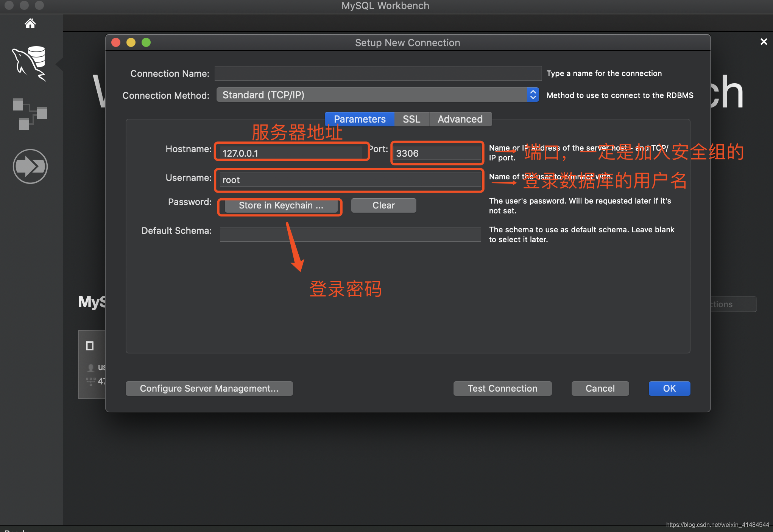Edit the Port field 3306

(438, 153)
